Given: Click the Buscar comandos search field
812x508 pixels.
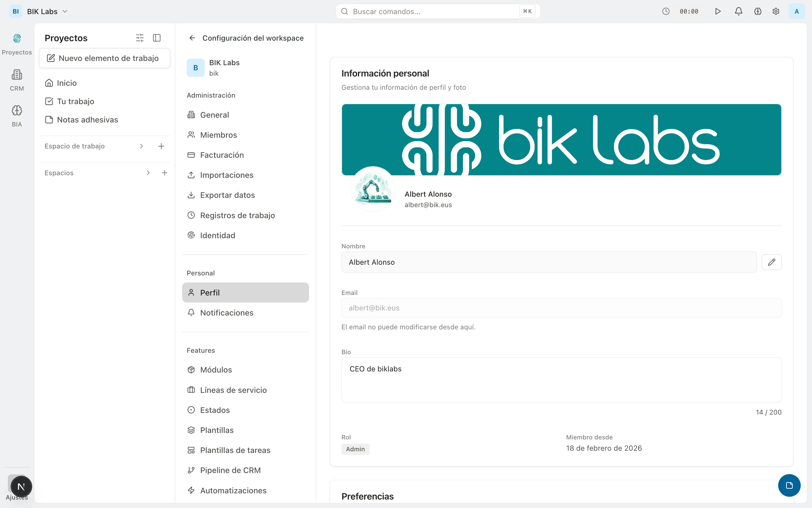Looking at the screenshot, I should pos(438,11).
